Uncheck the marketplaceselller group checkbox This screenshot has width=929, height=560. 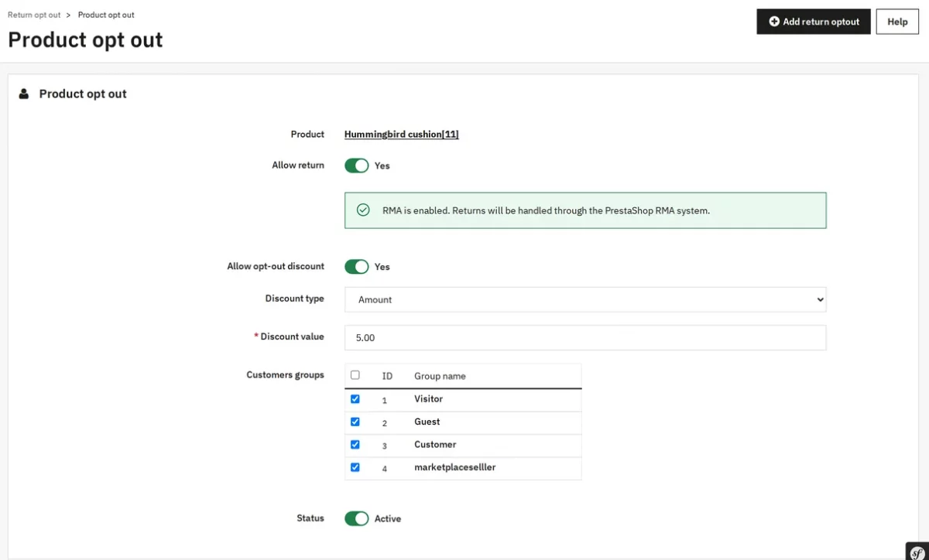355,467
